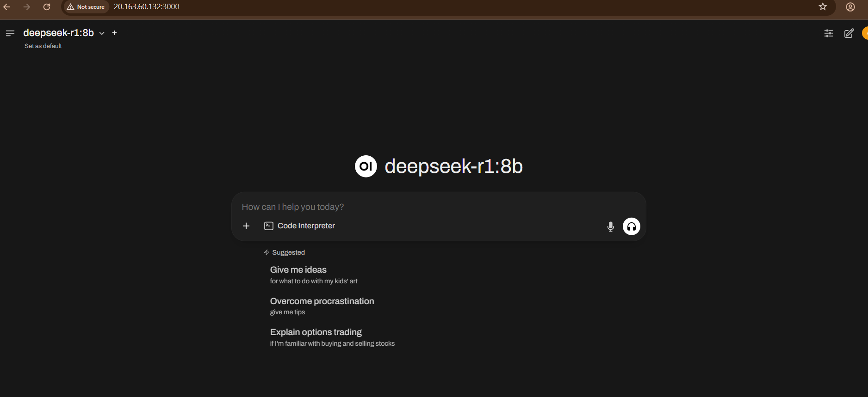868x397 pixels.
Task: Select 'Give me ideas' suggestion
Action: click(x=314, y=275)
